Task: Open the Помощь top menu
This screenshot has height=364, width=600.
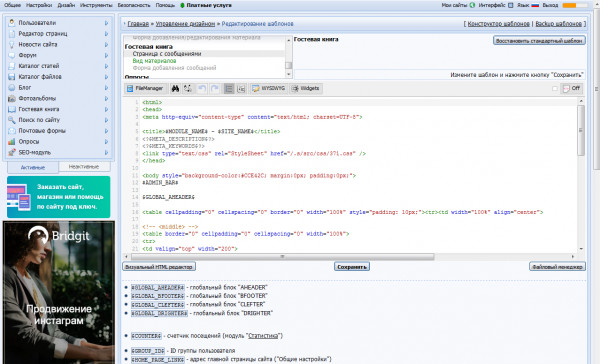Action: pos(165,5)
